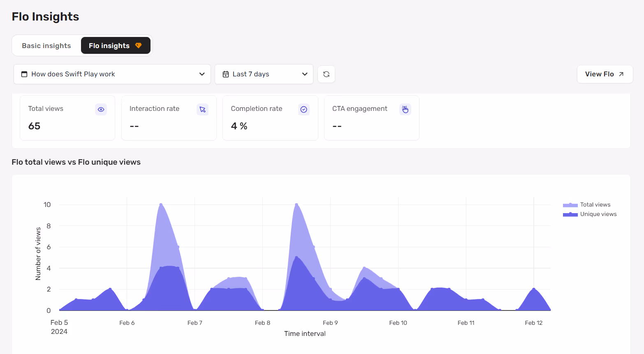Toggle Unique views series in chart legend
Viewport: 644px width, 354px height.
[598, 214]
